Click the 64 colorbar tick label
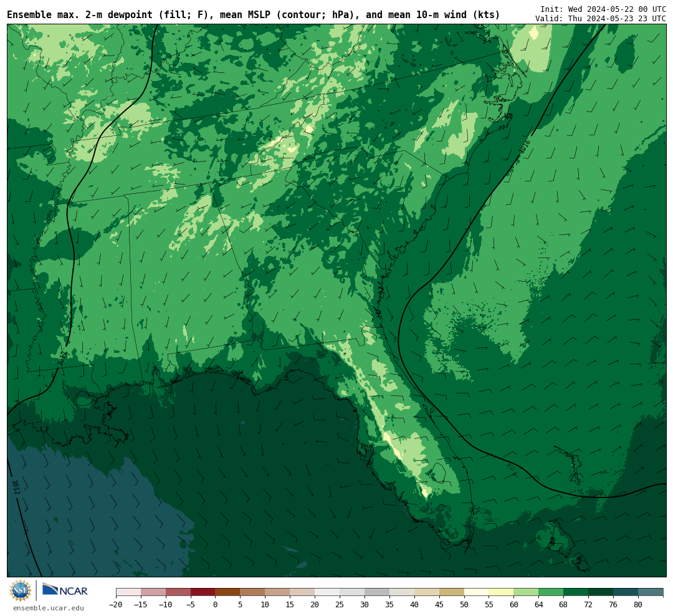Screen dimensions: 673x616 [x=539, y=605]
